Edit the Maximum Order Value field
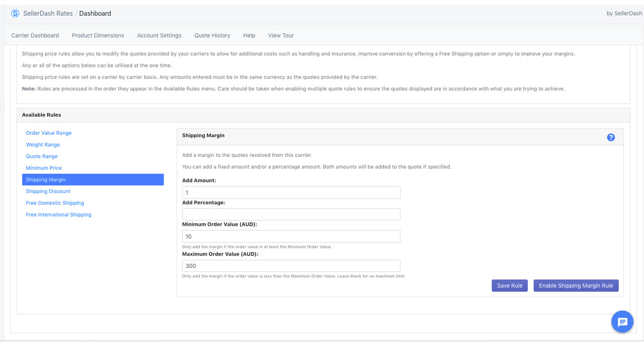The width and height of the screenshot is (644, 362). 291,265
